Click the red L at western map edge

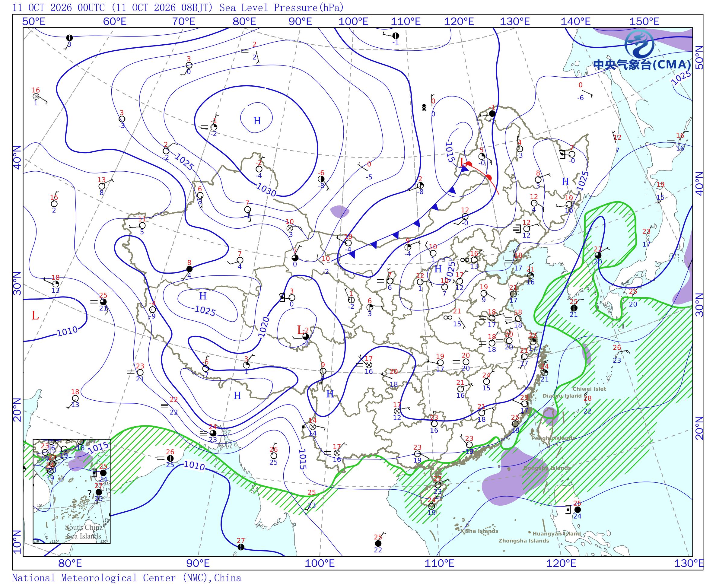tap(35, 316)
